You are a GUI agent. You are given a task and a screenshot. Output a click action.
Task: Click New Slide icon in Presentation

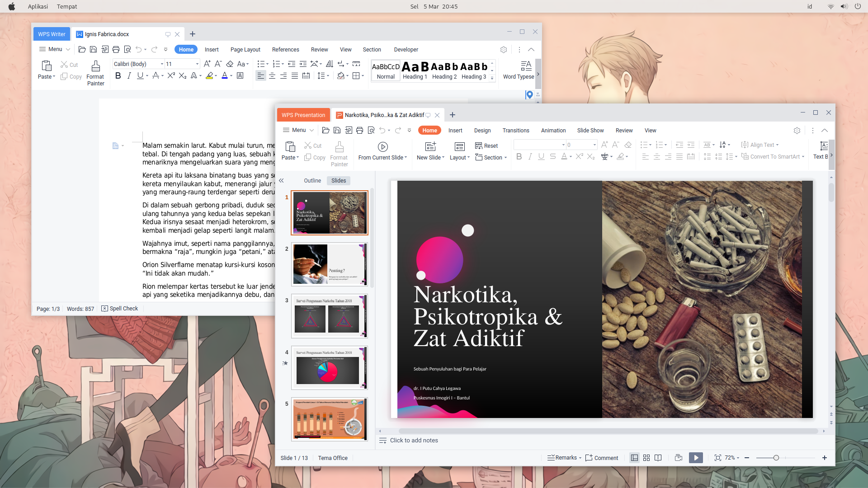(430, 147)
